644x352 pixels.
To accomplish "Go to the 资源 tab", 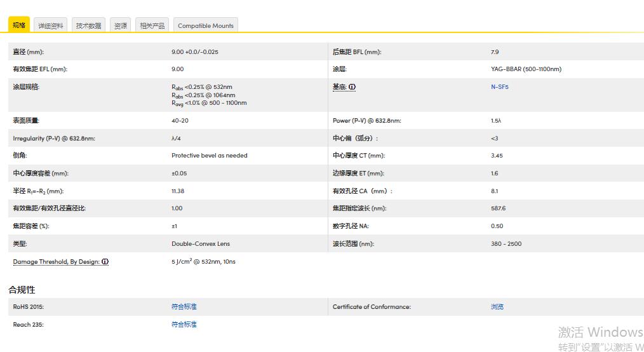I will (121, 25).
